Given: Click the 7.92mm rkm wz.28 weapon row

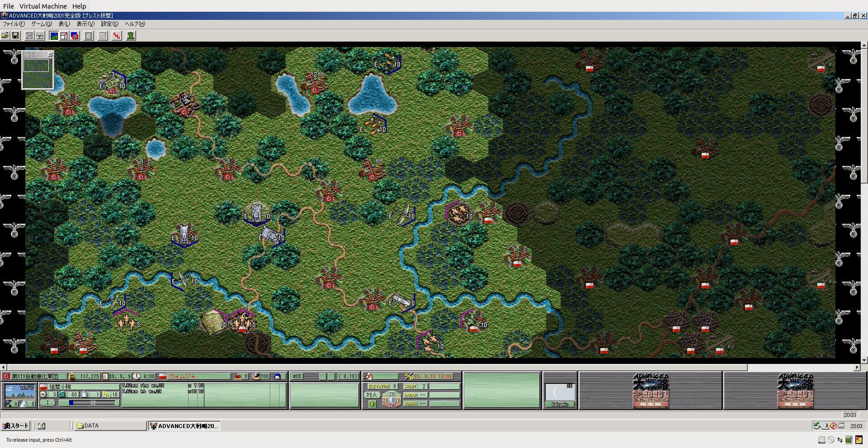Looking at the screenshot, I should (x=163, y=386).
